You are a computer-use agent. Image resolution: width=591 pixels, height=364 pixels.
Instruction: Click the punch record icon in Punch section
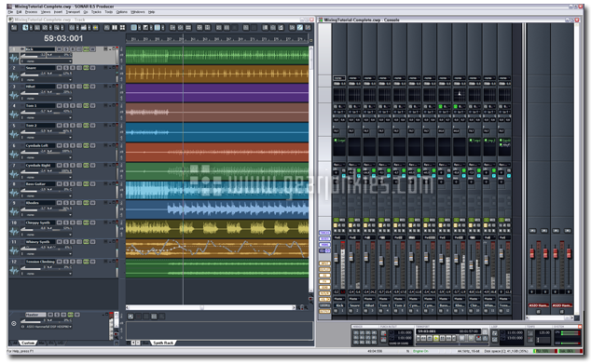[384, 333]
